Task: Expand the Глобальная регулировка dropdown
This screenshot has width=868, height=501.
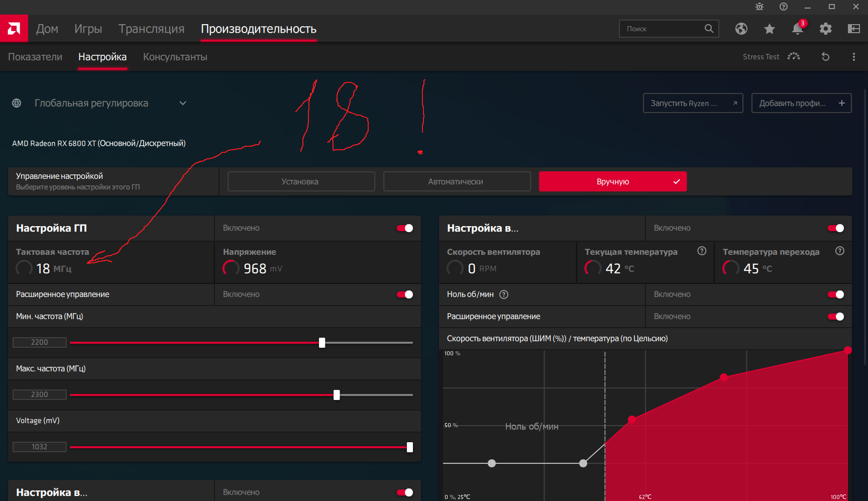Action: point(183,103)
